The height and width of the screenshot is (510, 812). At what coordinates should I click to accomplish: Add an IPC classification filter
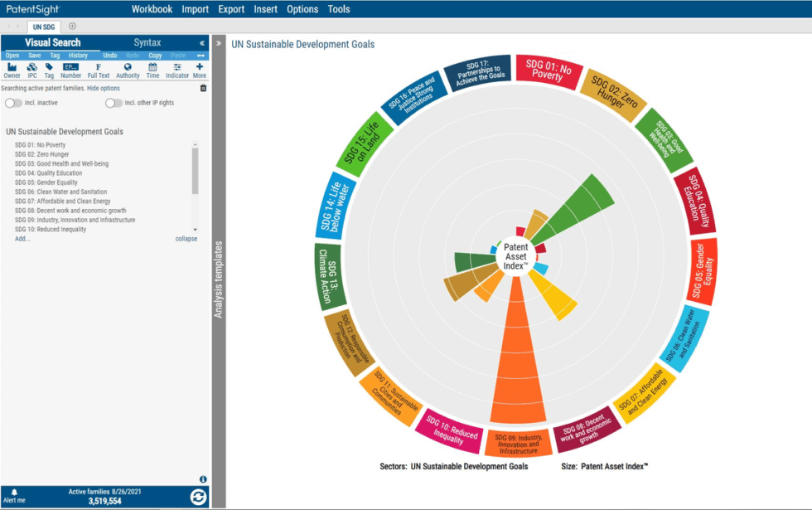tap(32, 70)
